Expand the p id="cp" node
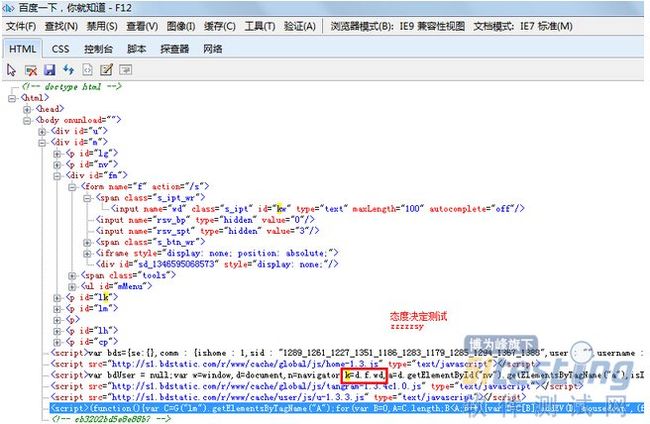Viewport: 650px width, 424px height. coord(57,342)
